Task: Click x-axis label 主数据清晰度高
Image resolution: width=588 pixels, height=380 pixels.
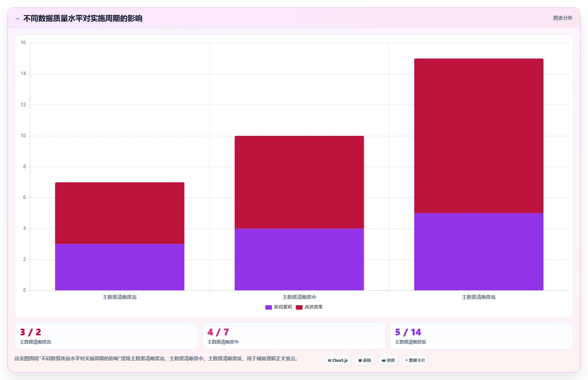Action: [x=120, y=297]
